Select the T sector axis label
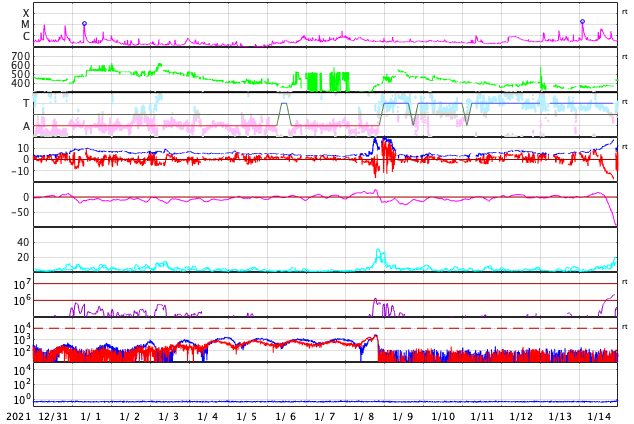The width and height of the screenshot is (634, 424). 26,103
